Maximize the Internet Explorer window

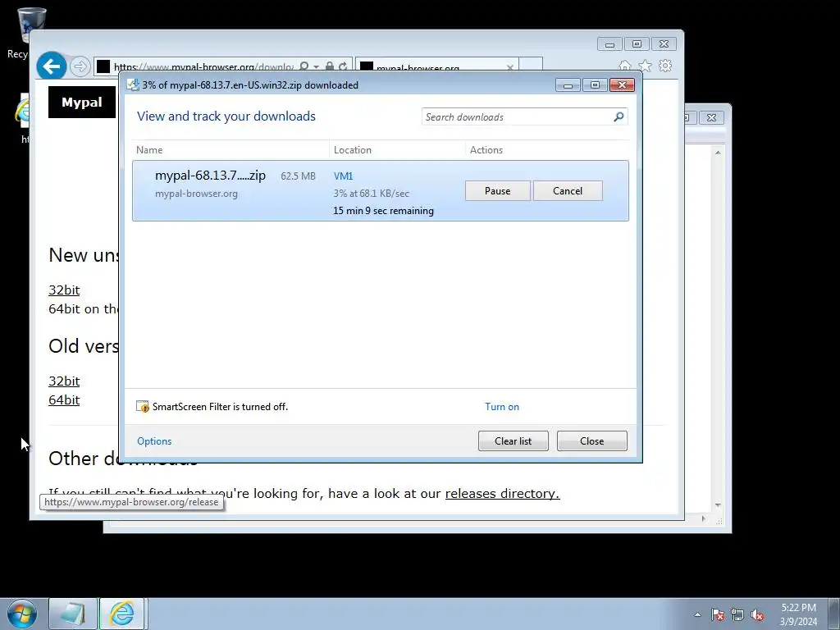(x=637, y=44)
